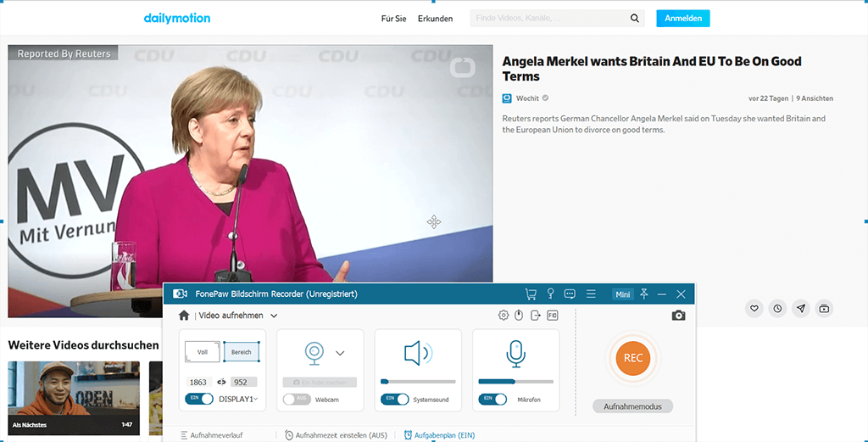868x442 pixels.
Task: Click the search magnifier icon
Action: (634, 19)
